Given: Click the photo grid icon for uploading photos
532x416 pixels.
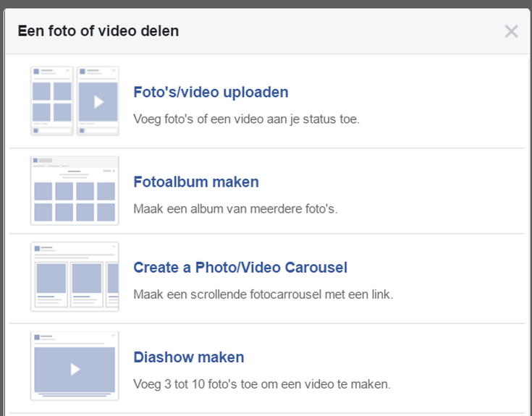Looking at the screenshot, I should (52, 101).
